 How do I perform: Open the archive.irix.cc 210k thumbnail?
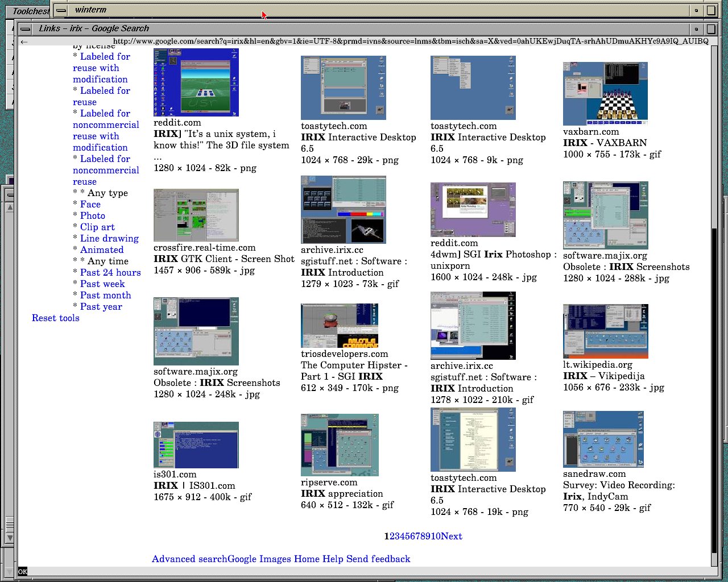[473, 326]
